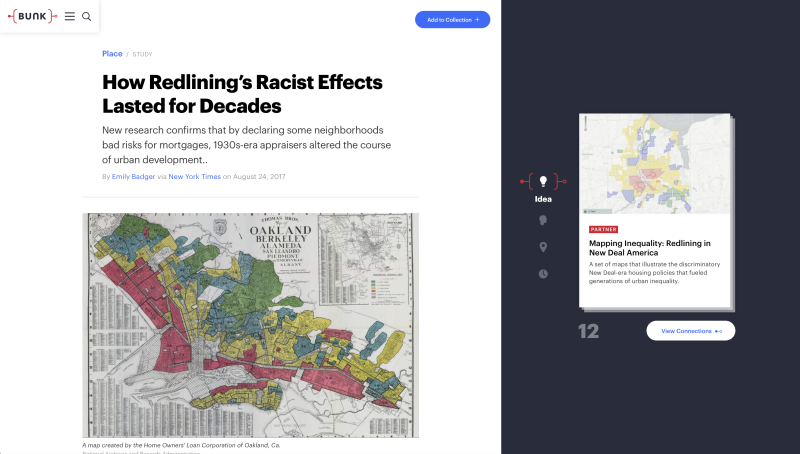The height and width of the screenshot is (454, 800).
Task: Open the Bunk logo home link
Action: click(x=33, y=16)
